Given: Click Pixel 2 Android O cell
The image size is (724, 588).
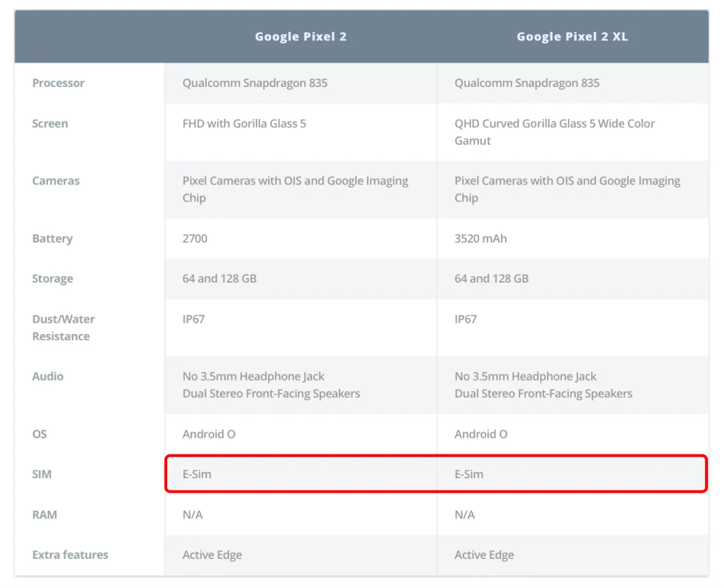Looking at the screenshot, I should [x=301, y=434].
